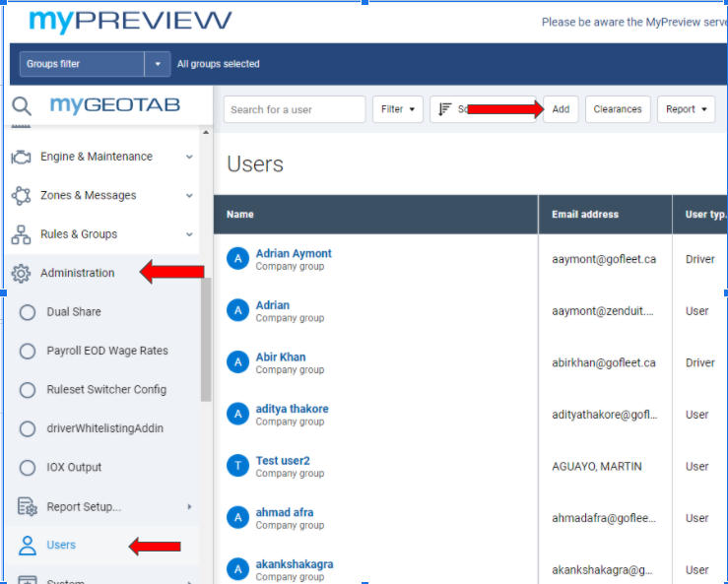The image size is (728, 584).
Task: Open Adrian Aymont user link
Action: point(294,253)
